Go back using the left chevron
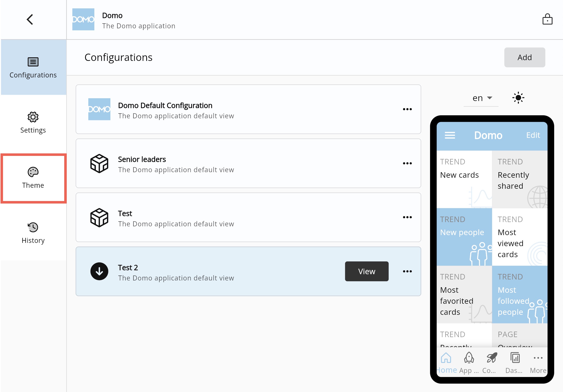Viewport: 563px width, 392px height. [x=30, y=20]
